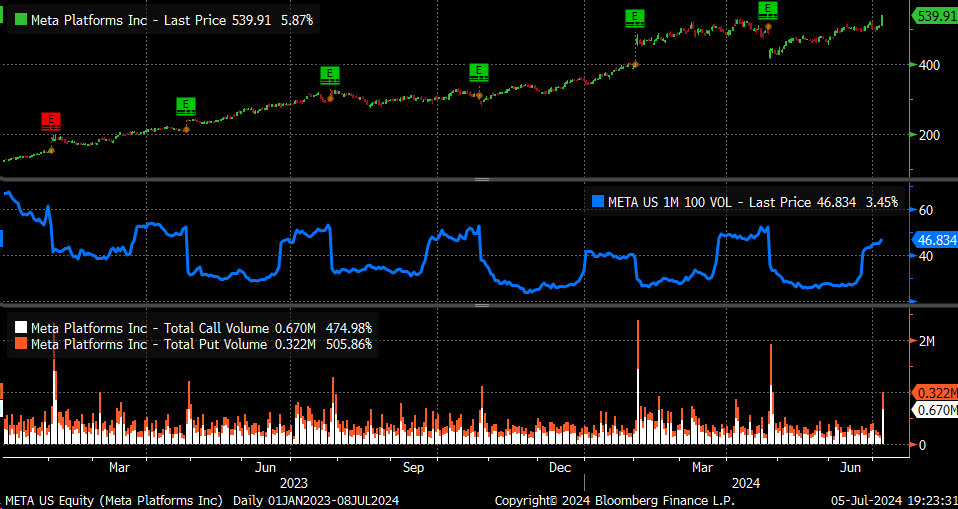This screenshot has width=958, height=509.
Task: Click the orange 0.322M put volume tag
Action: pyautogui.click(x=934, y=393)
